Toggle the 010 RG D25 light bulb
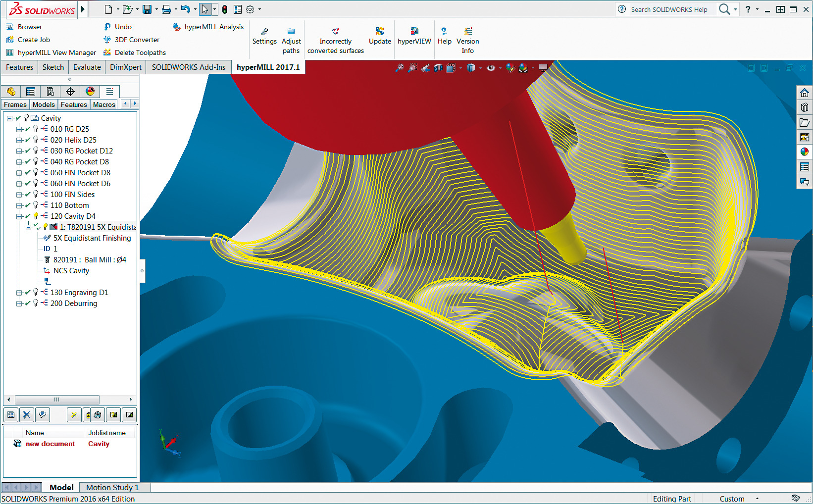Viewport: 813px width, 504px height. pyautogui.click(x=36, y=129)
